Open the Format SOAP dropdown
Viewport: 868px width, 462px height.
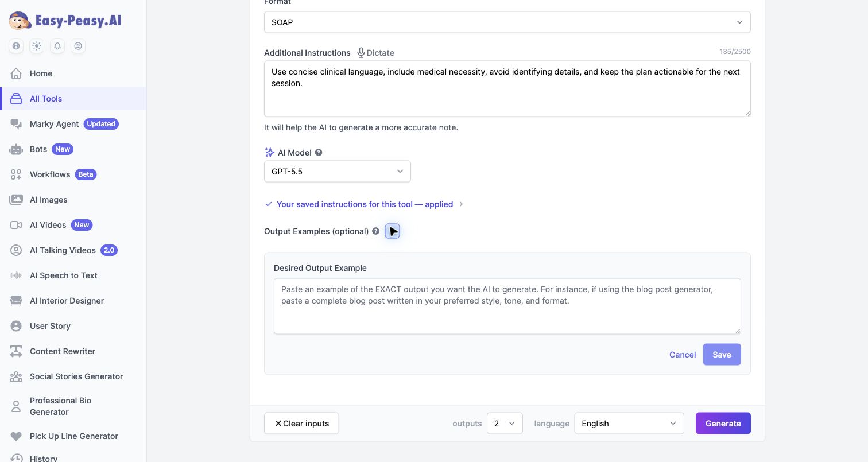coord(507,22)
